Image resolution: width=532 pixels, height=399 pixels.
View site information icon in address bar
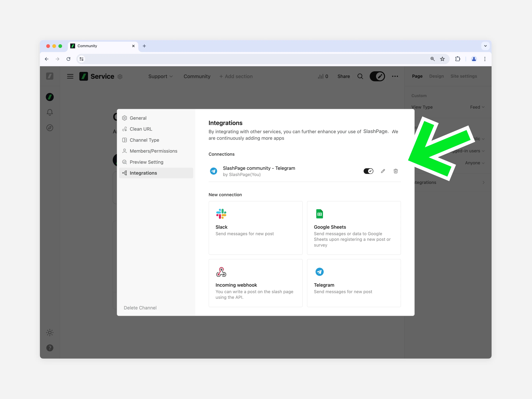(82, 59)
